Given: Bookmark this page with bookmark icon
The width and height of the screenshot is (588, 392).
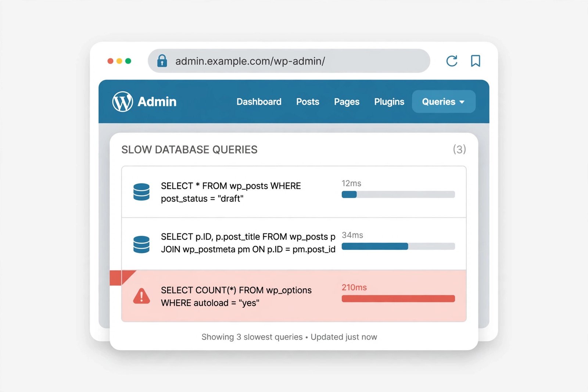Looking at the screenshot, I should [x=476, y=61].
